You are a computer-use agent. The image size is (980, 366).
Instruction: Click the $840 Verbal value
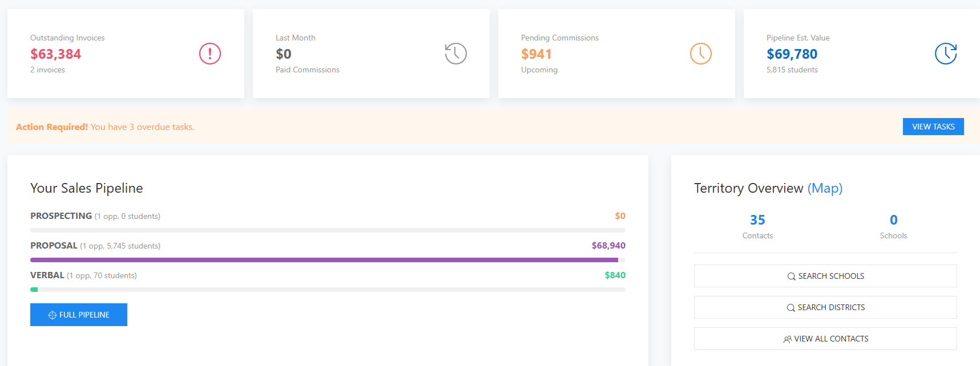pyautogui.click(x=615, y=275)
